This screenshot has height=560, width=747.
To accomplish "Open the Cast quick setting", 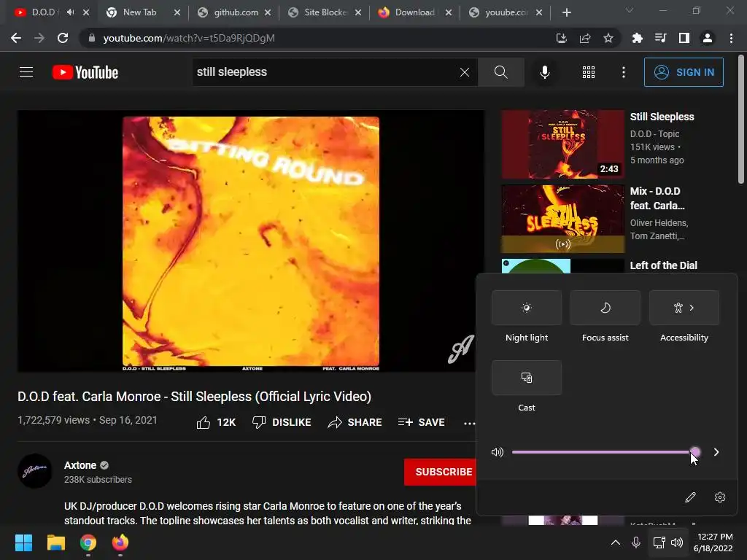I will 527,378.
